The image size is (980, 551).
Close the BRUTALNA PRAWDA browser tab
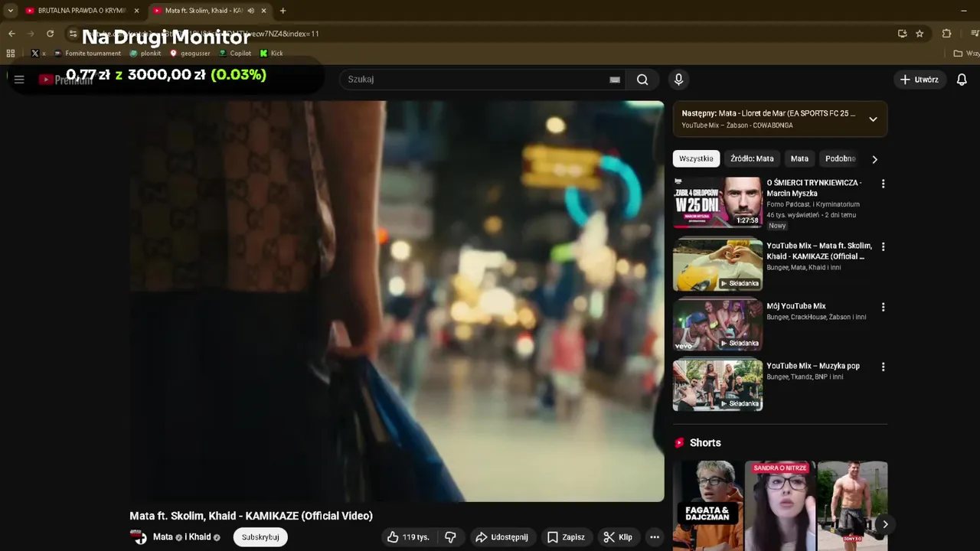click(136, 11)
